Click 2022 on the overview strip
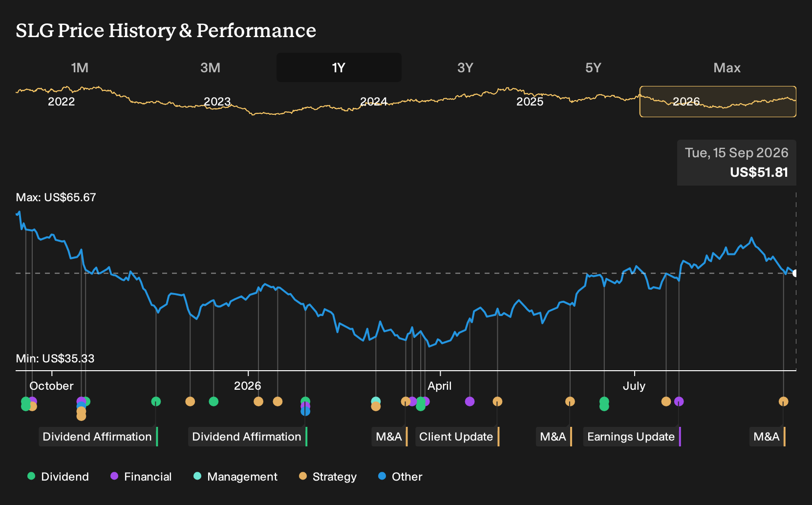 click(62, 102)
